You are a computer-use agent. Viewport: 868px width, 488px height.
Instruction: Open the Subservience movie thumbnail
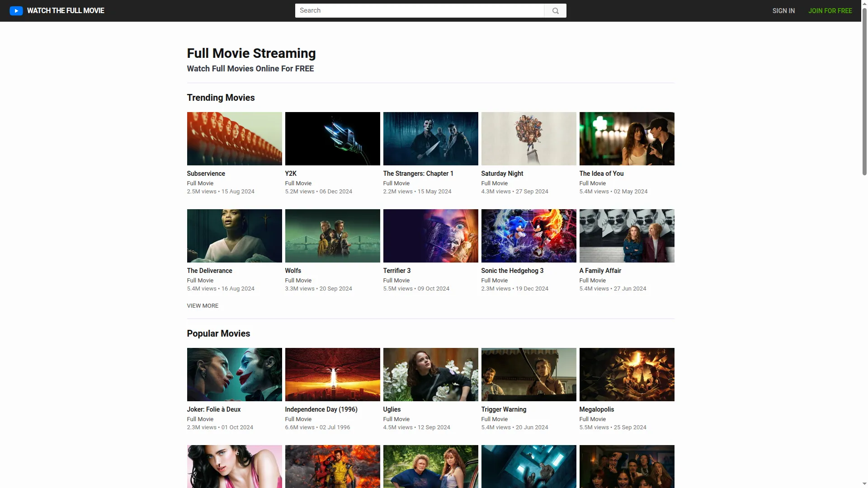click(234, 139)
